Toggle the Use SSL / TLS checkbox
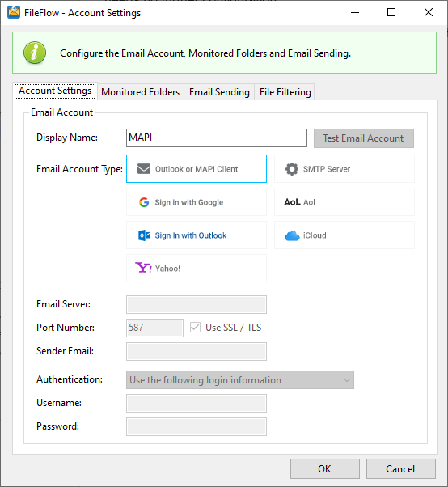 pos(195,328)
